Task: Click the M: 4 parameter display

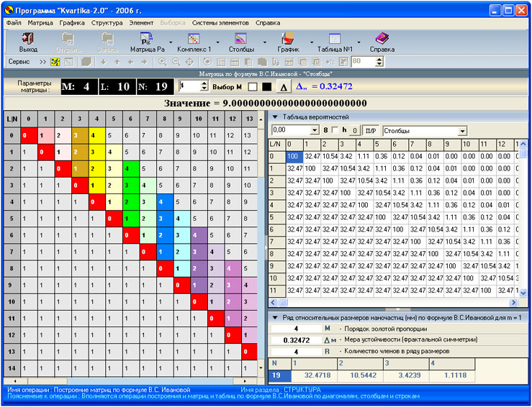Action: (79, 87)
